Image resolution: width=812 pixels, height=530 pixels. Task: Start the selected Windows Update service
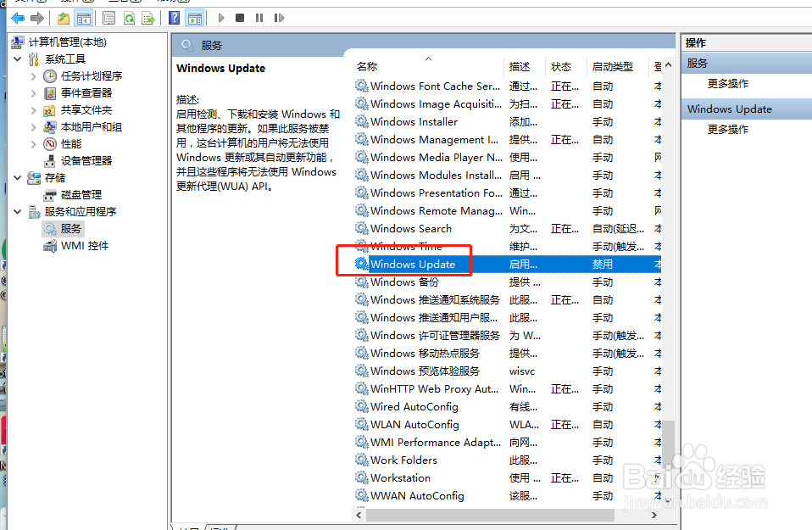point(221,17)
